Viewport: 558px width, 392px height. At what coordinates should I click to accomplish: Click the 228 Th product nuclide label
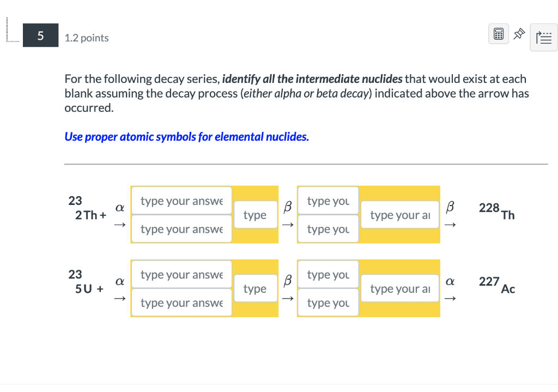[x=496, y=211]
